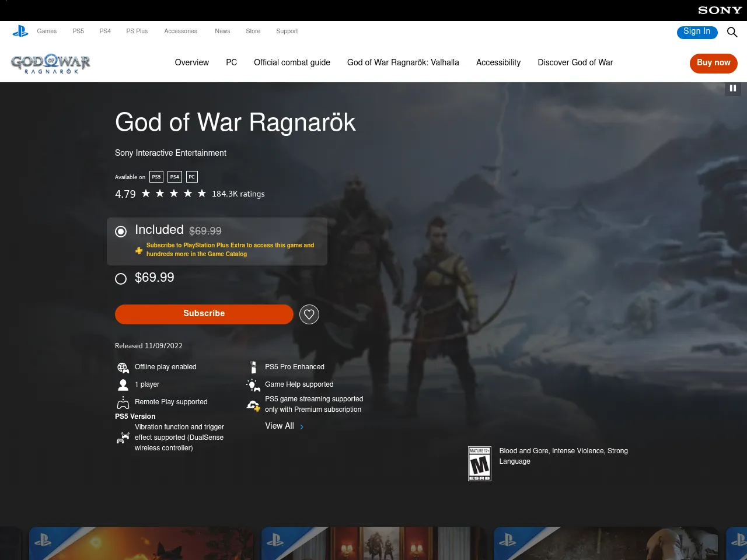Click the ESRB Mature rating icon
747x560 pixels.
479,463
